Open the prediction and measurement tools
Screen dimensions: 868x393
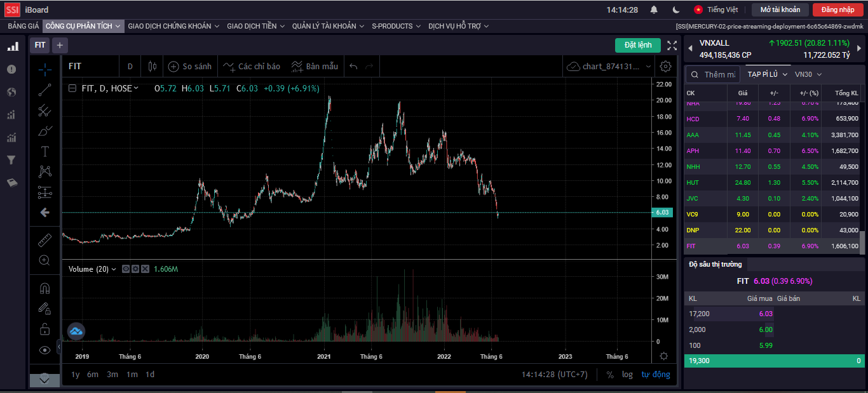pyautogui.click(x=44, y=192)
